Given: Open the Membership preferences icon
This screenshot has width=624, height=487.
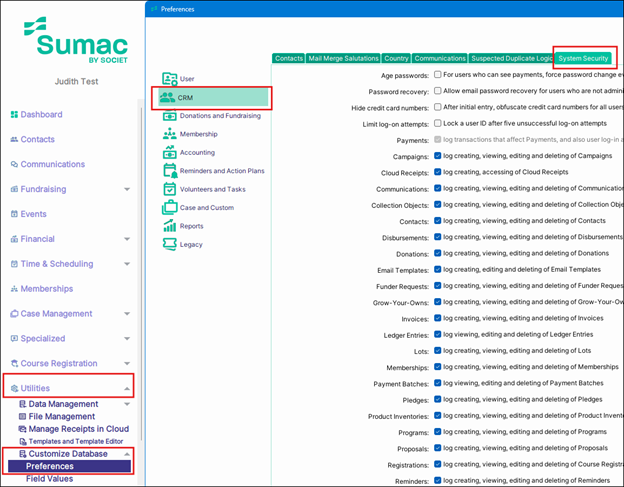Looking at the screenshot, I should pyautogui.click(x=168, y=134).
